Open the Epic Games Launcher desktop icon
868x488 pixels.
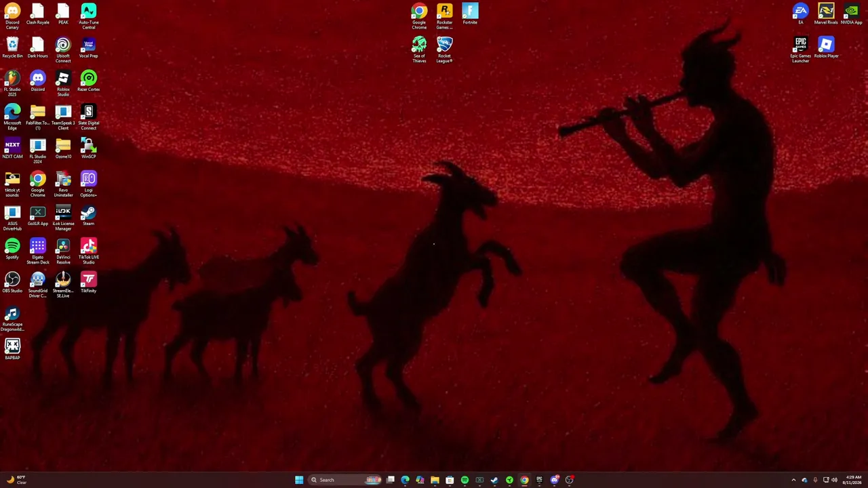coord(801,50)
